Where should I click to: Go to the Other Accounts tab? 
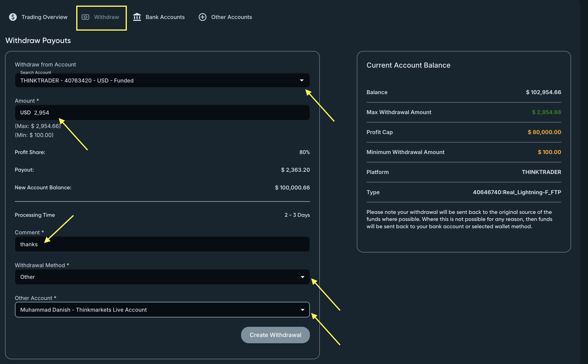click(x=231, y=17)
